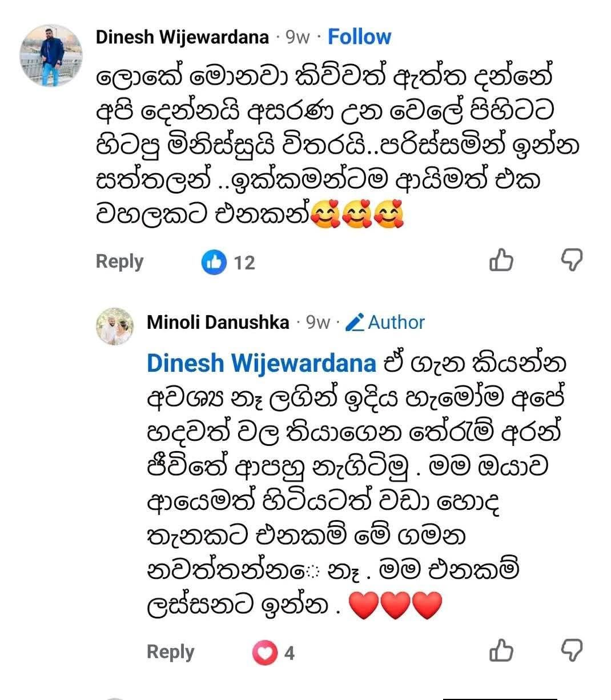Open Minoli Danushka's profile picture

pos(114,326)
